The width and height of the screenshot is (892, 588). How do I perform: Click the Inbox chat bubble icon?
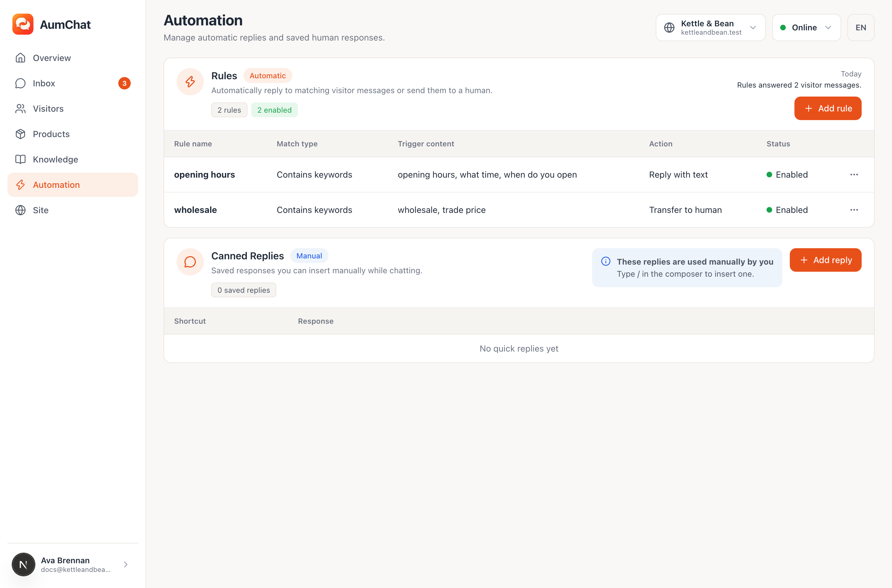click(20, 83)
